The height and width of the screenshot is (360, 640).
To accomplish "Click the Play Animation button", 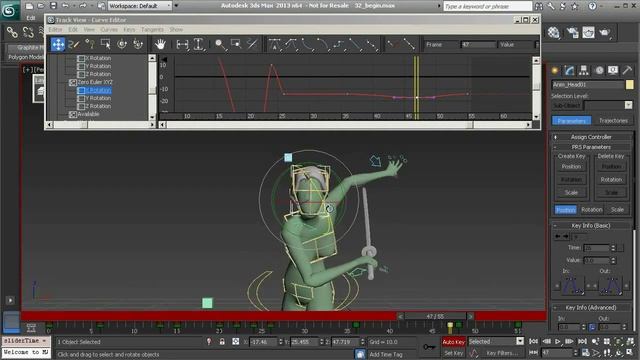I will 558,341.
